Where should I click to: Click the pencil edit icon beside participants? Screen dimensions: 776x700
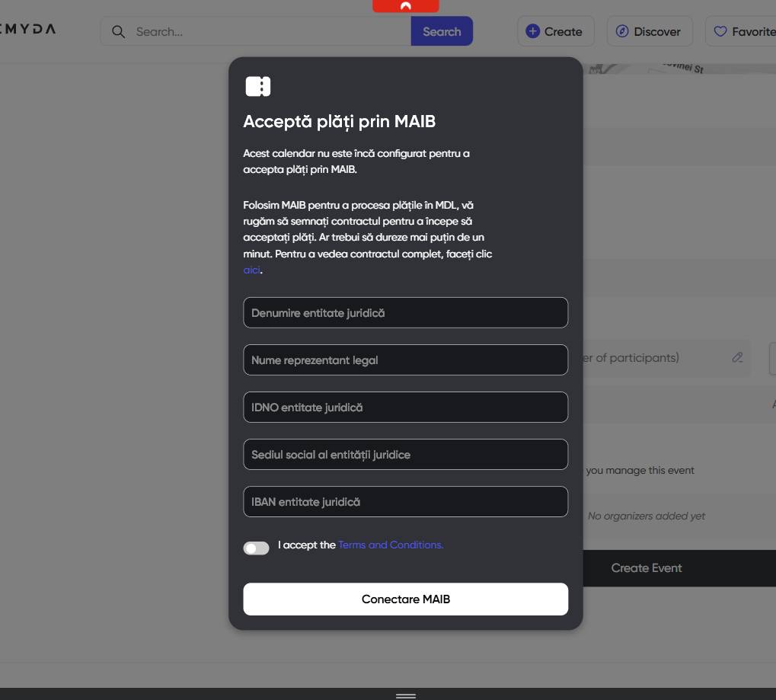pyautogui.click(x=737, y=357)
